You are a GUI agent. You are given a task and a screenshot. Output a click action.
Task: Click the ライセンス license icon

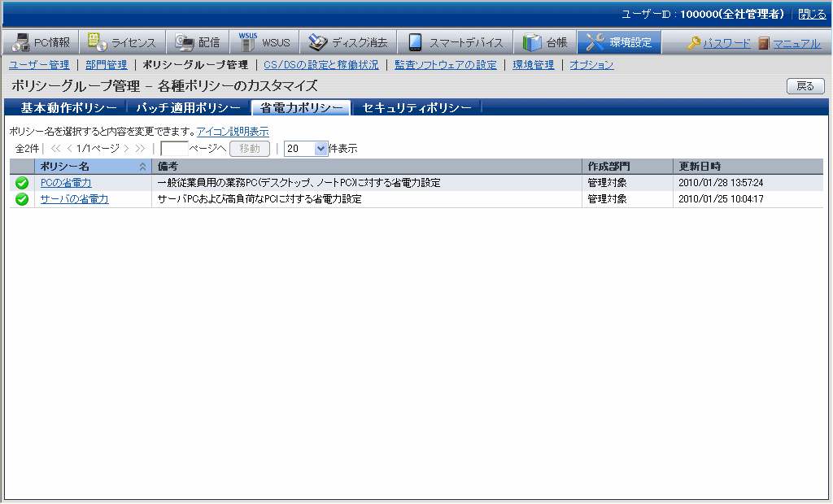tap(98, 42)
